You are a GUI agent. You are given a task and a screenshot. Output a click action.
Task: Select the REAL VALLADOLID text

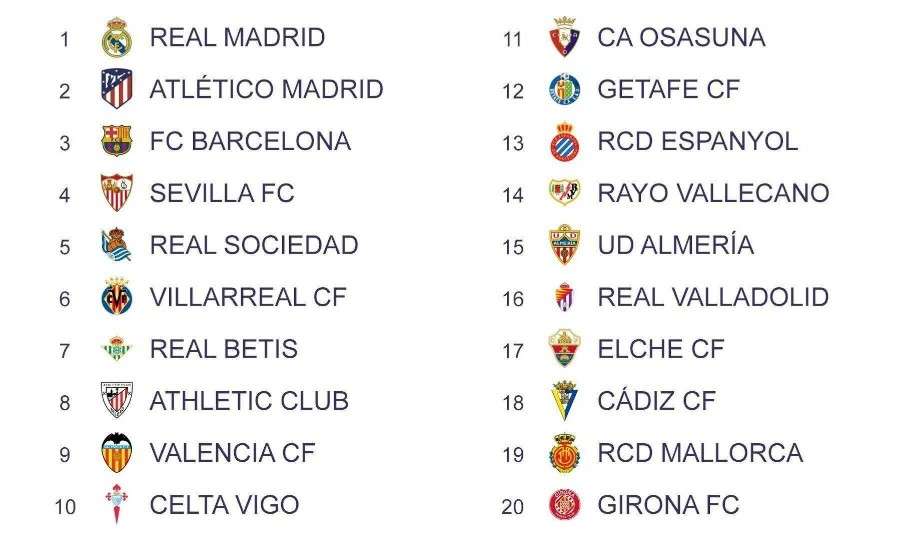click(x=713, y=297)
